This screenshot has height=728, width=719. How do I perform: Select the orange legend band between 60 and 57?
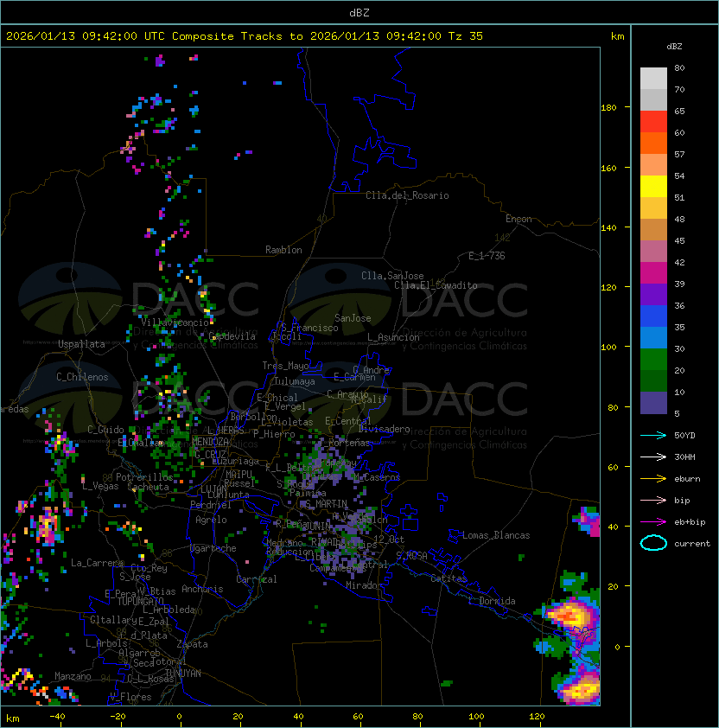click(653, 144)
